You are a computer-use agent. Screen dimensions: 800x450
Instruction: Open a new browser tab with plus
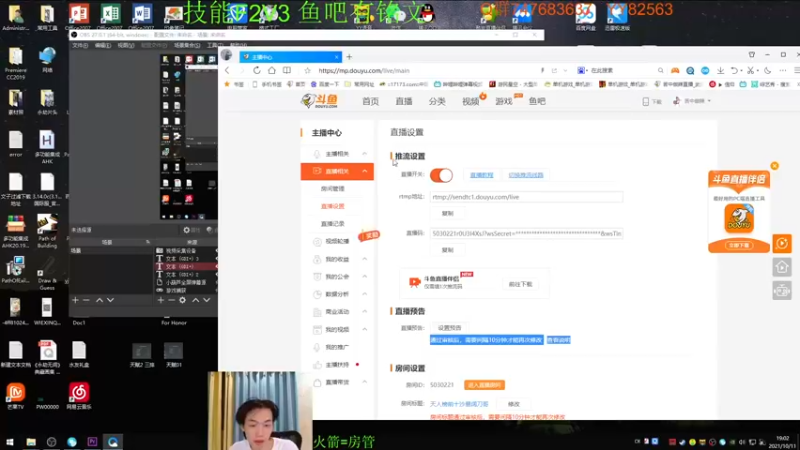(x=349, y=57)
